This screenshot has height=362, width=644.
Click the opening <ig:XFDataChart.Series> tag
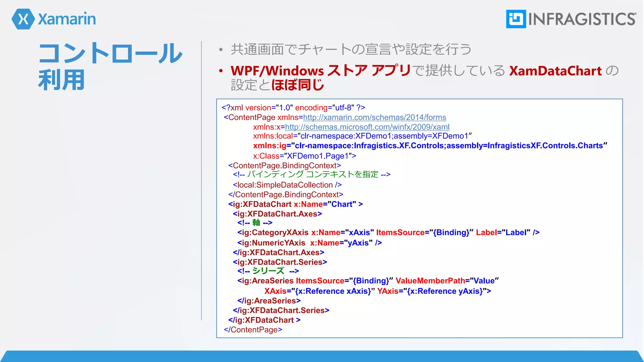point(280,262)
